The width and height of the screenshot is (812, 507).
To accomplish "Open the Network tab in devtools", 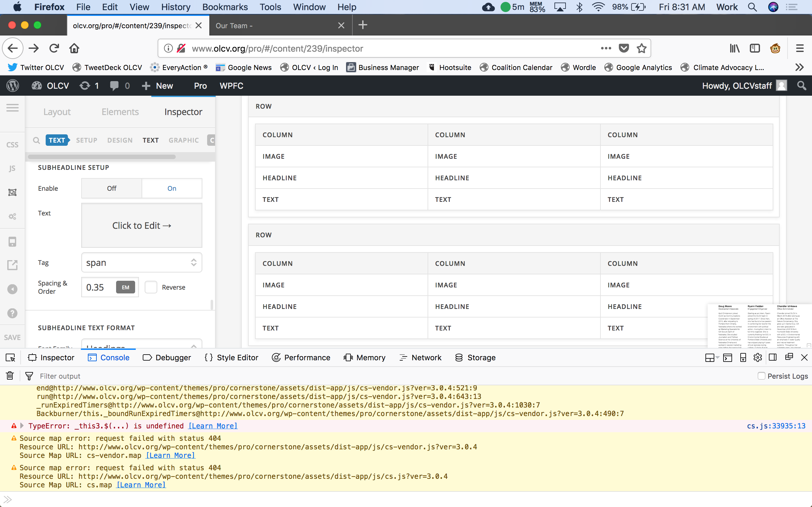I will point(420,357).
